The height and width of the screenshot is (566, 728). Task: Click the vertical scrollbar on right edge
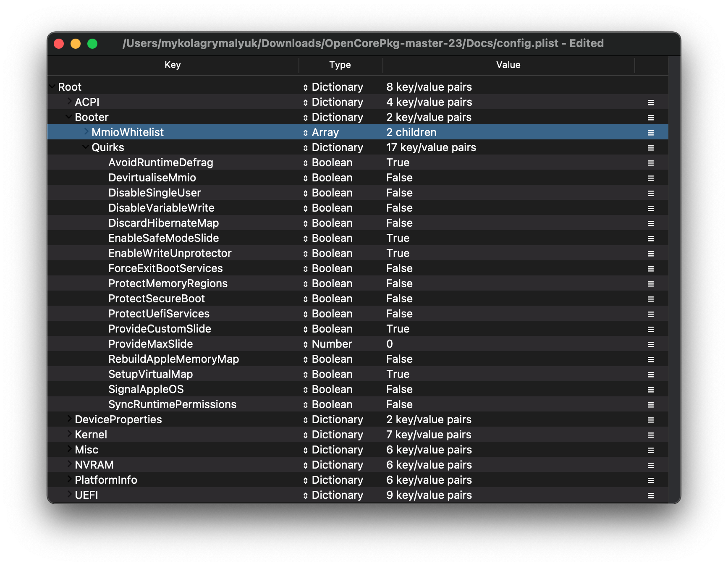pyautogui.click(x=673, y=277)
